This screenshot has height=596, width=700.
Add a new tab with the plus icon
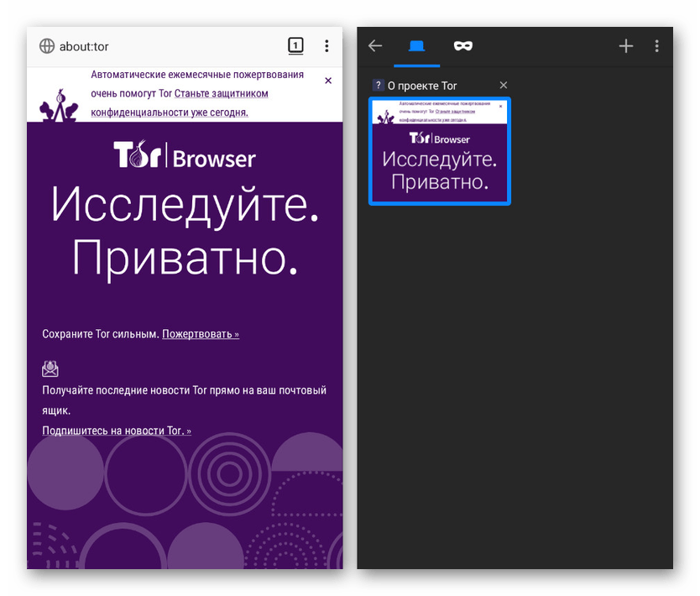[x=626, y=46]
